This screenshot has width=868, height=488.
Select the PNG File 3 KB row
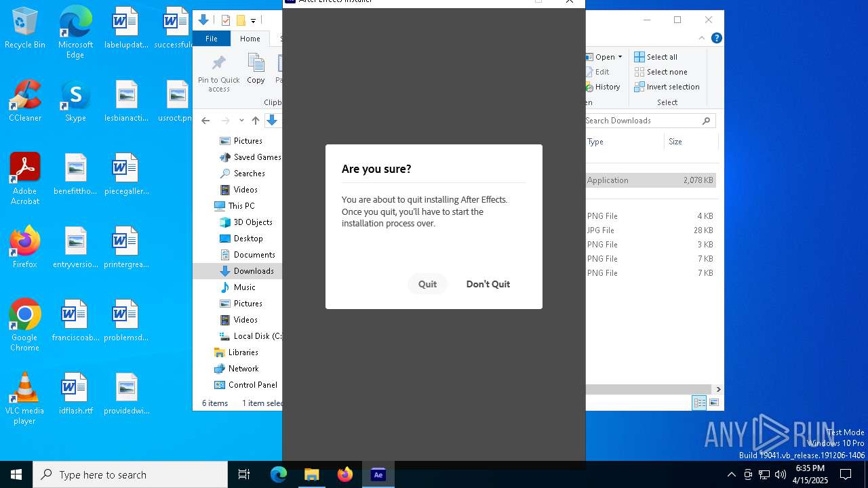click(x=650, y=245)
